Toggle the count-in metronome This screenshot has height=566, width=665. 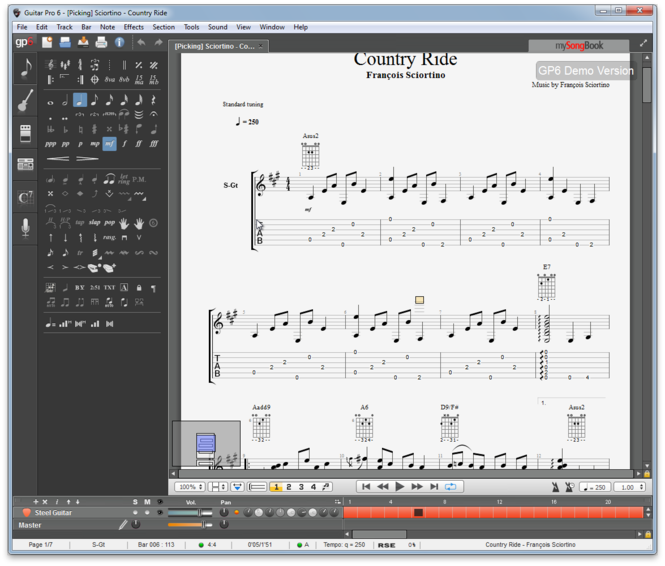pos(570,488)
